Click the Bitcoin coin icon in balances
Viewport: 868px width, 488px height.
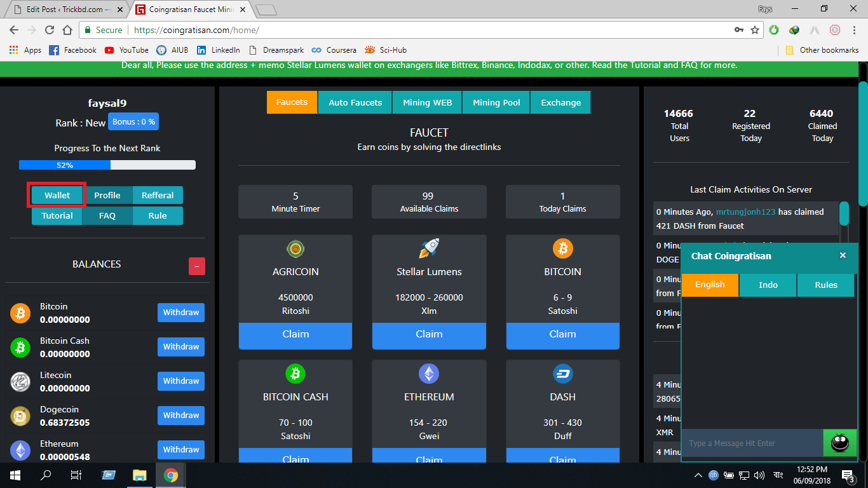click(20, 313)
